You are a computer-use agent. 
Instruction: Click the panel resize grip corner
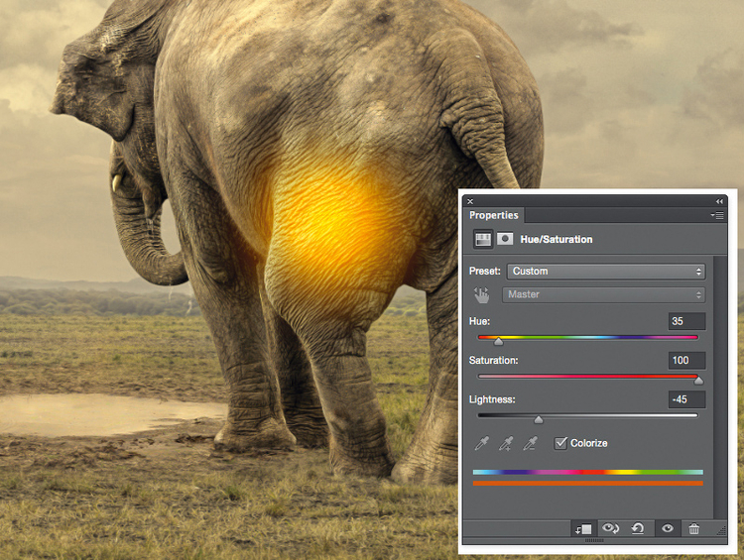[722, 530]
